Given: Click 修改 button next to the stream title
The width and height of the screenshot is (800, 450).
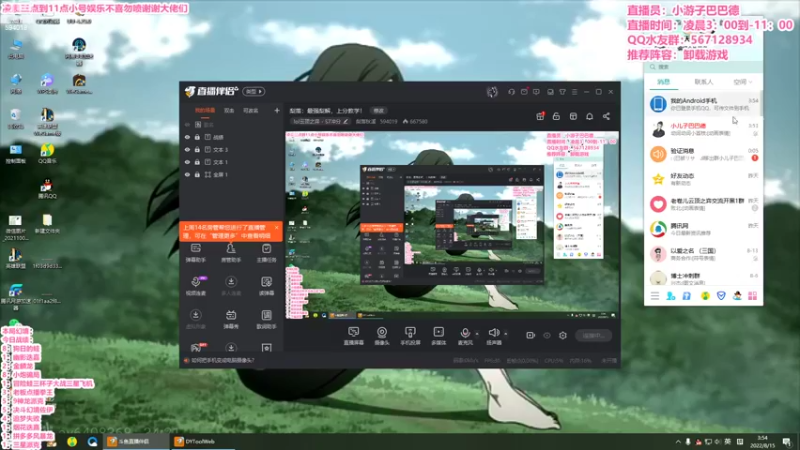Looking at the screenshot, I should pyautogui.click(x=379, y=110).
